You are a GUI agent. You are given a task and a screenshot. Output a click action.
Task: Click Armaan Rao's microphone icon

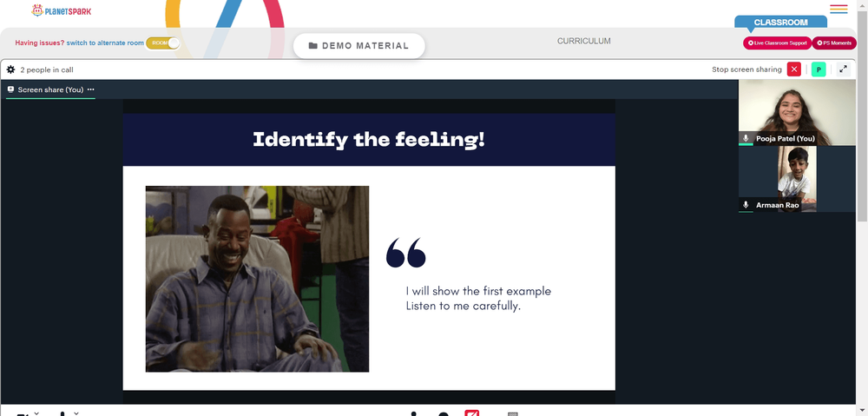[x=746, y=204]
